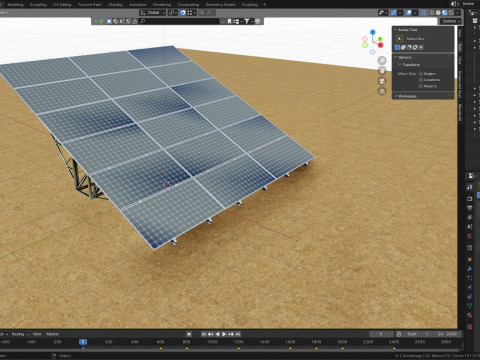This screenshot has width=480, height=360.
Task: Open the viewport shading options dropdown
Action: tap(458, 13)
